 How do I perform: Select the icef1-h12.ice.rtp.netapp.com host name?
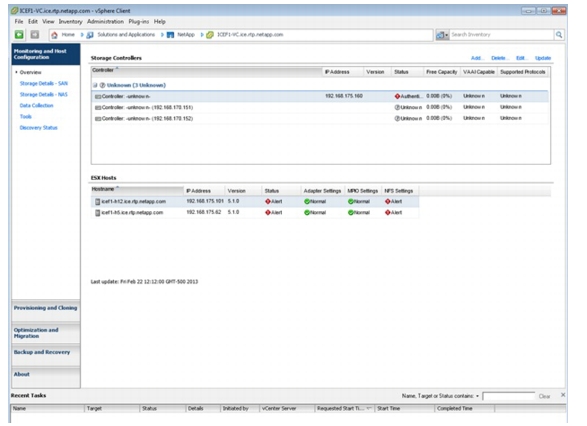[134, 202]
